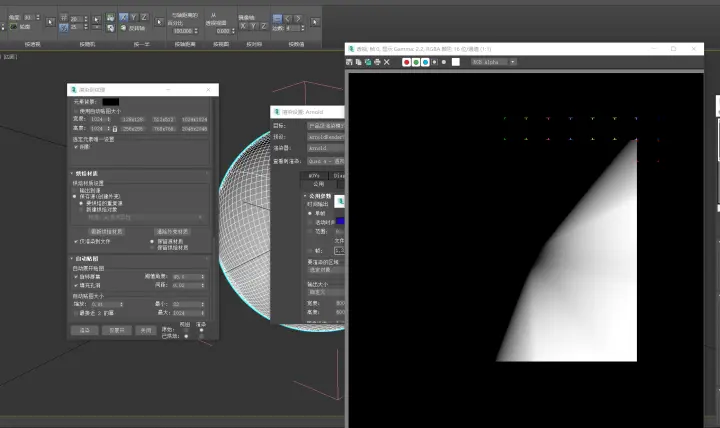Toggle the red channel display
This screenshot has height=428, width=720.
(x=406, y=62)
